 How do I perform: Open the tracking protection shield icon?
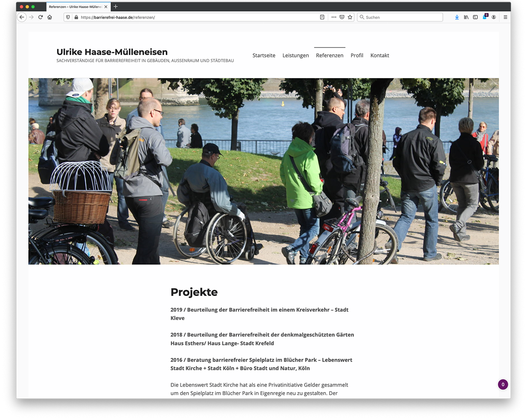pos(68,17)
